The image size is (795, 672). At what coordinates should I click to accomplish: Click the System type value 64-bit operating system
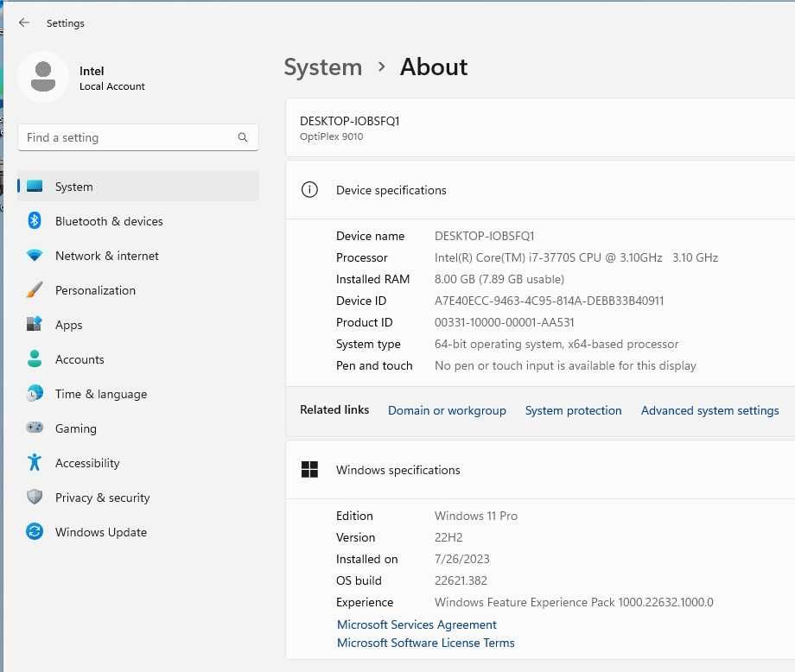(x=556, y=344)
